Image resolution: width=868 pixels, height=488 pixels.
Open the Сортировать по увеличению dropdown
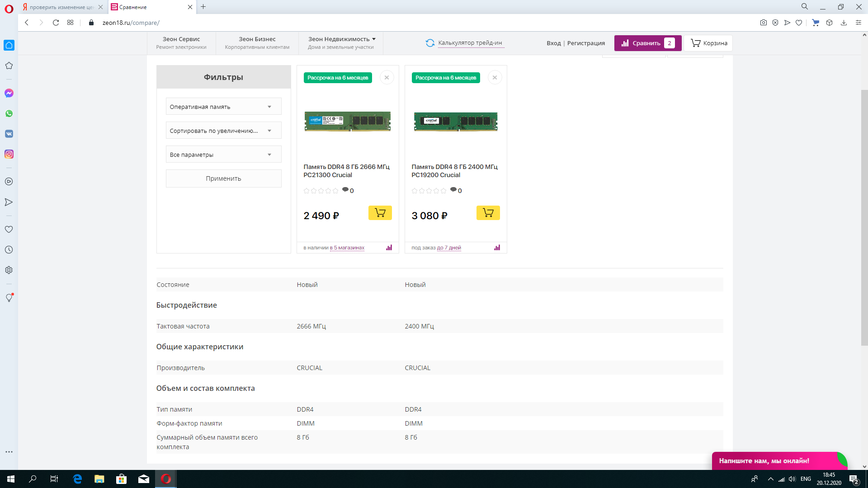click(x=224, y=131)
